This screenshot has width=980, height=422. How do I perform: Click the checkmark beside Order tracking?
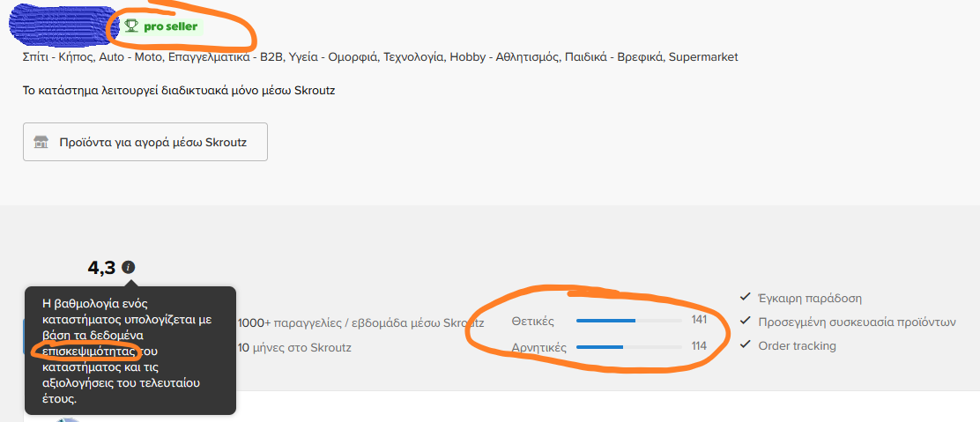745,345
